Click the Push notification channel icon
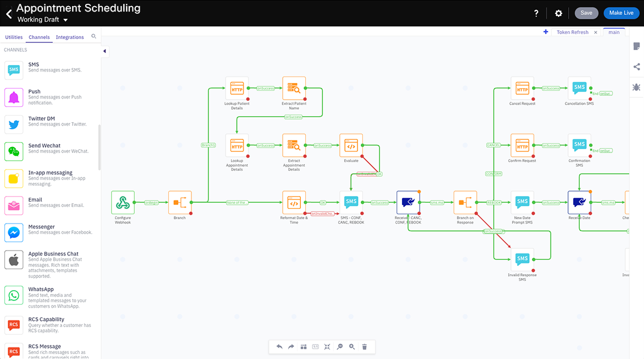This screenshot has height=359, width=644. point(14,97)
